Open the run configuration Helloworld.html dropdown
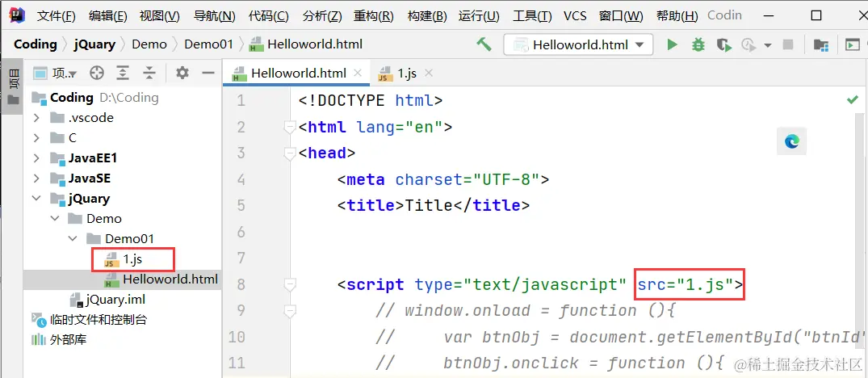Screen dimensions: 868x378 (578, 45)
